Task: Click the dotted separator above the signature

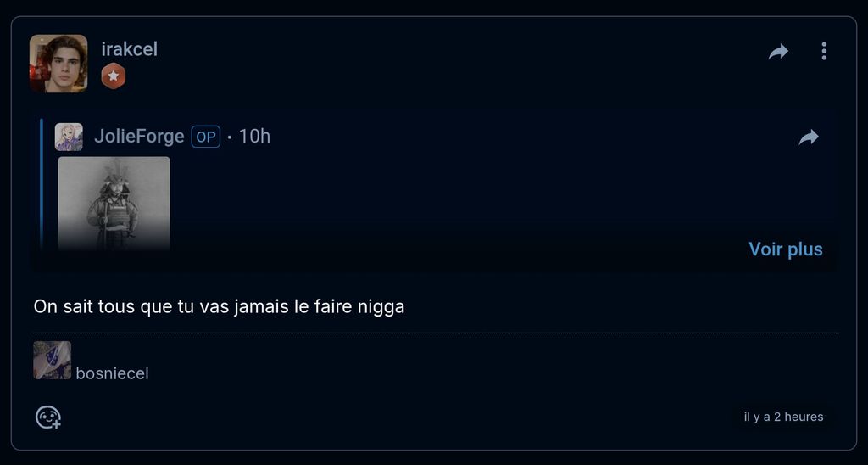Action: (436, 333)
